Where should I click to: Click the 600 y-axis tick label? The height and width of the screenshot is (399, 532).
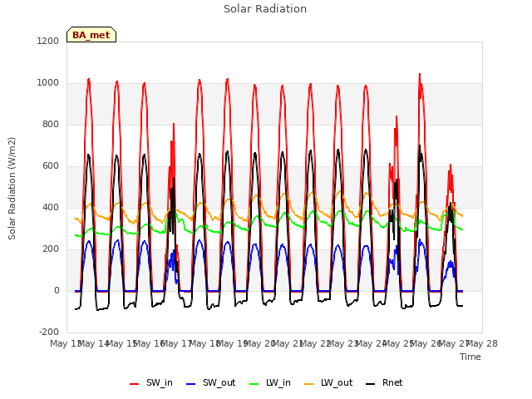(51, 166)
